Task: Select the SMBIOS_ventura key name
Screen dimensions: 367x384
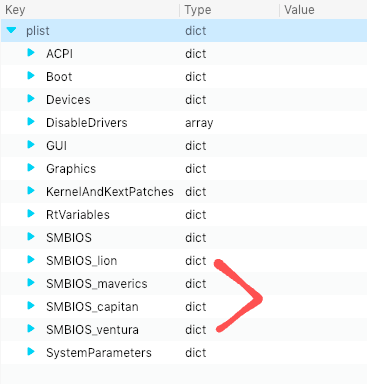Action: click(x=92, y=330)
